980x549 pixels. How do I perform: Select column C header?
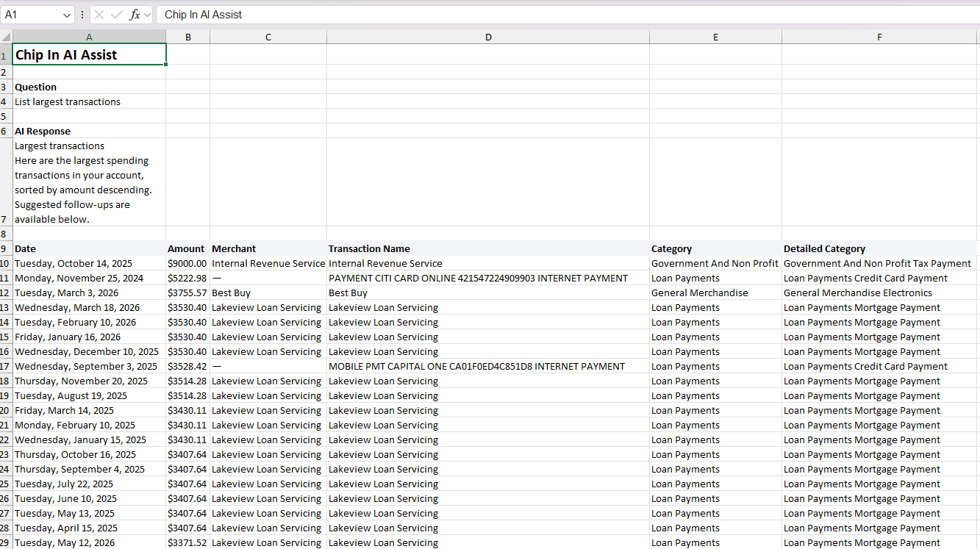click(268, 37)
